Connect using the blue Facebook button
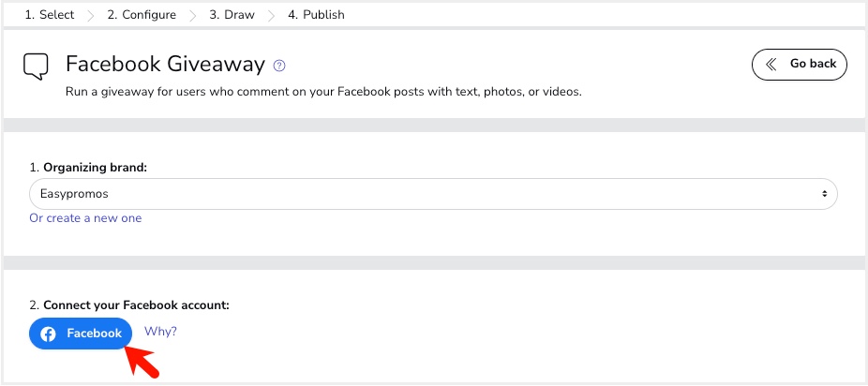Screen dimensions: 868x386 [81, 334]
